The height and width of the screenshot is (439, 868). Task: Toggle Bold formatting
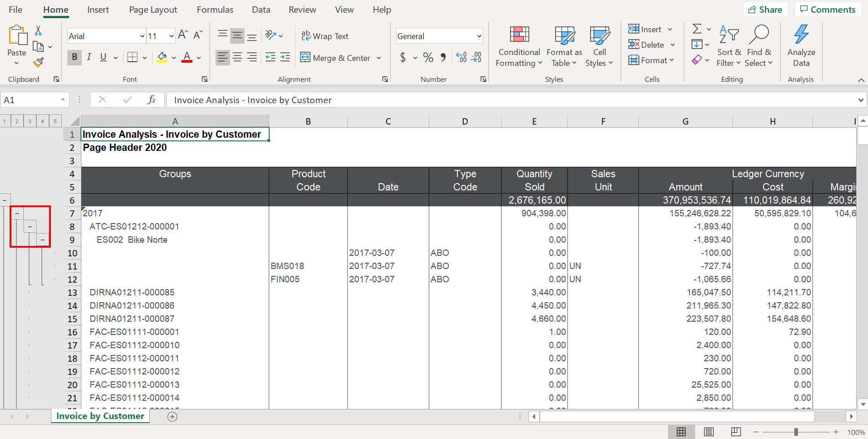75,57
